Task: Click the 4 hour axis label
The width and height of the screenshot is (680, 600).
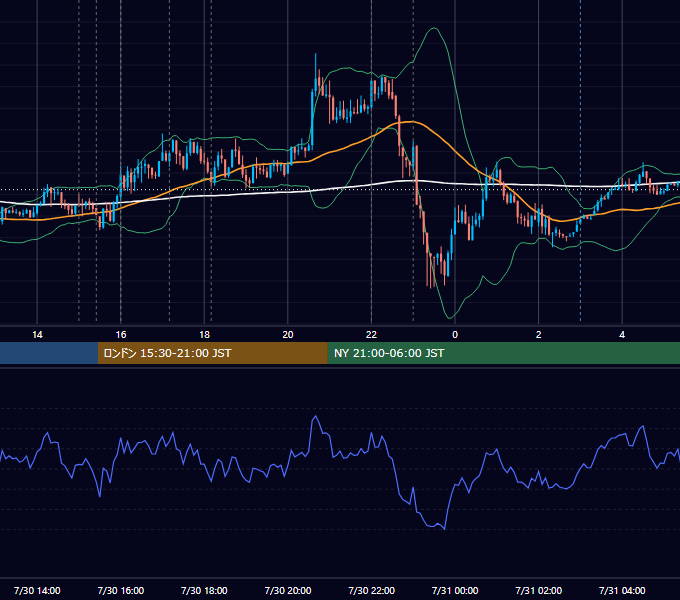Action: [622, 335]
